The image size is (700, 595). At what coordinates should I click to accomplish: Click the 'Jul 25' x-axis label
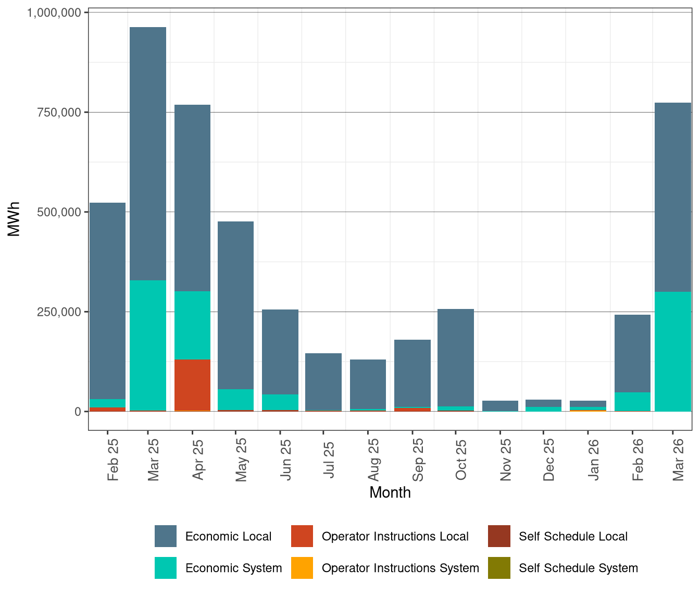329,460
